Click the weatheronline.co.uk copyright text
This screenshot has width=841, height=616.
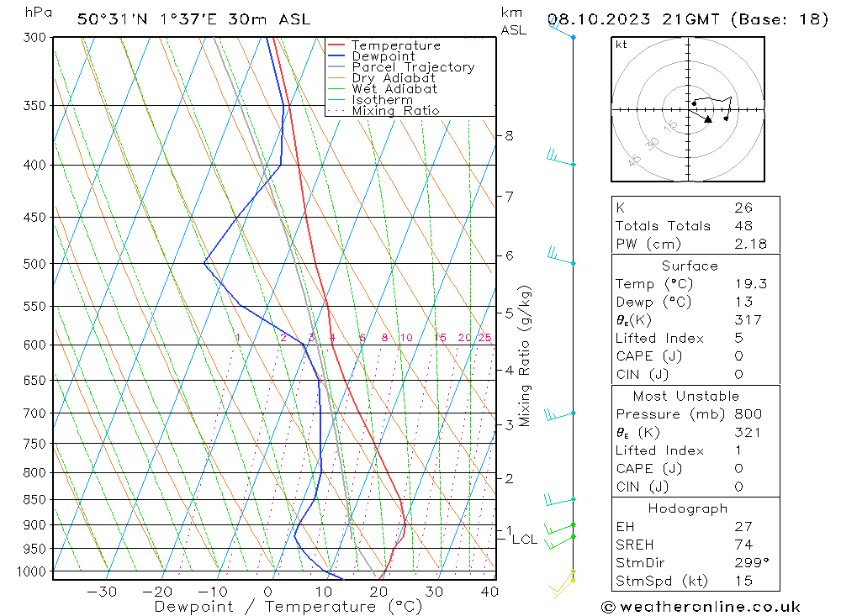point(701,607)
